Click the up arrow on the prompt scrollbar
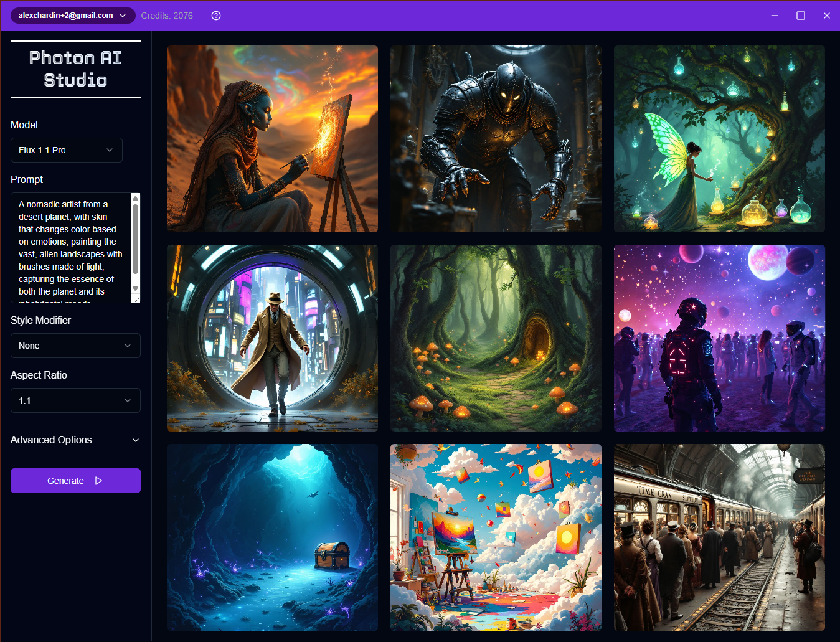The image size is (840, 642). coord(136,198)
